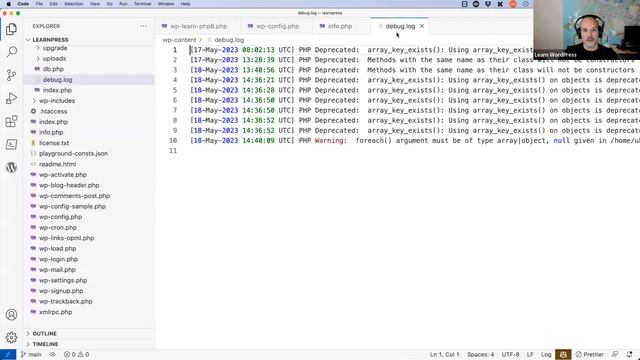The image size is (640, 360).
Task: Click the UTF-8 encoding indicator
Action: (510, 355)
